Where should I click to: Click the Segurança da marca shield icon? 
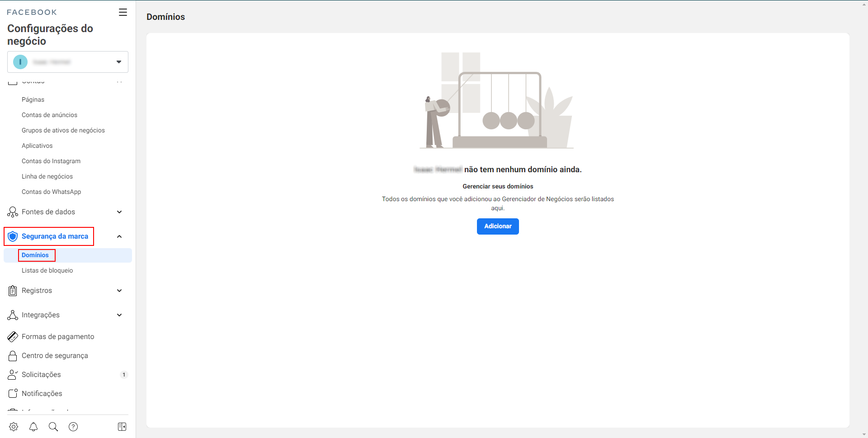[x=13, y=236]
